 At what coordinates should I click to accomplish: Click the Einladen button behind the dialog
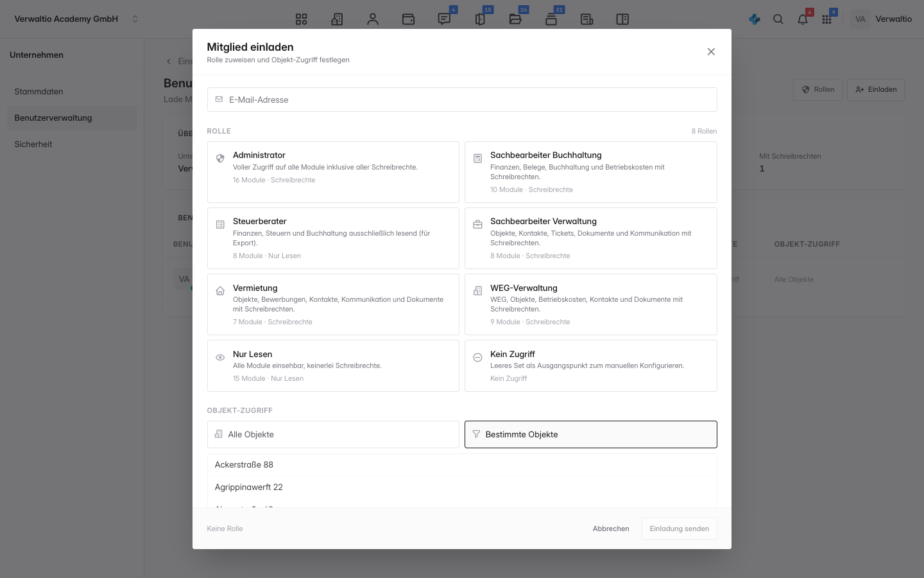876,90
